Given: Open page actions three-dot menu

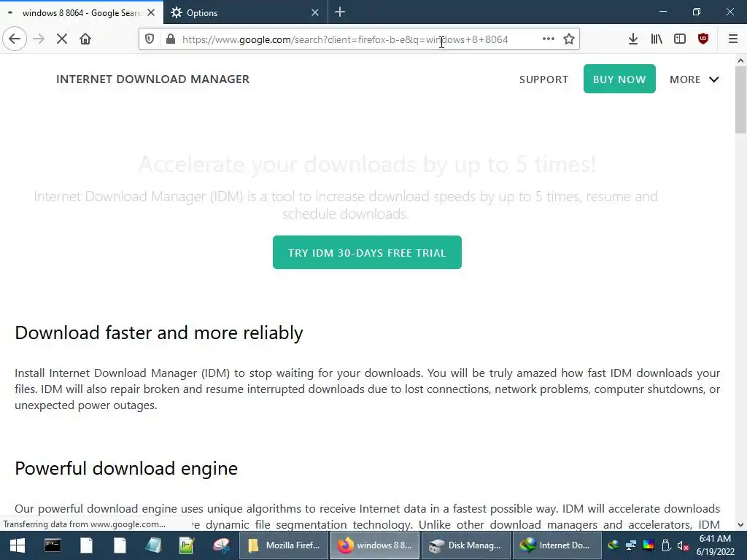Looking at the screenshot, I should click(x=549, y=39).
